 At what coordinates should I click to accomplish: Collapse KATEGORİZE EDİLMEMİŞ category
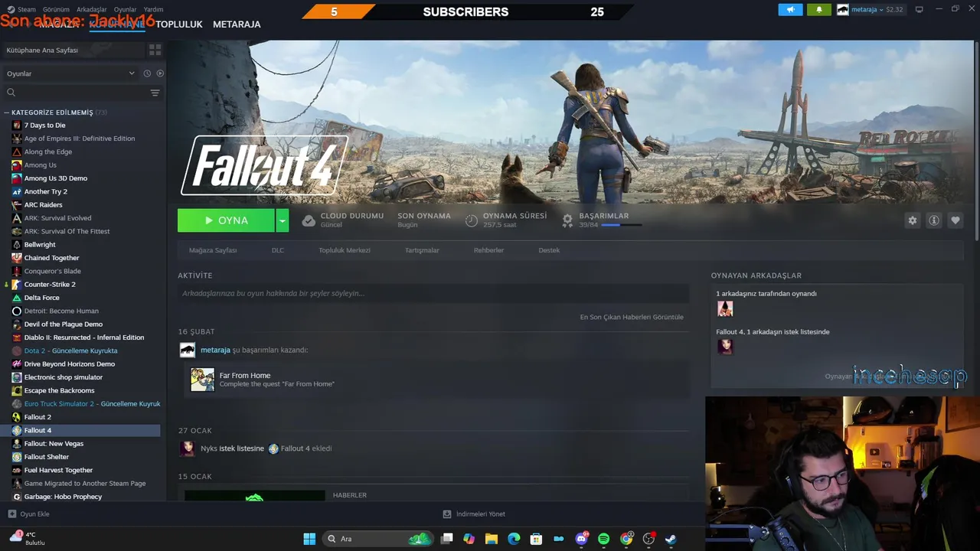pos(6,112)
